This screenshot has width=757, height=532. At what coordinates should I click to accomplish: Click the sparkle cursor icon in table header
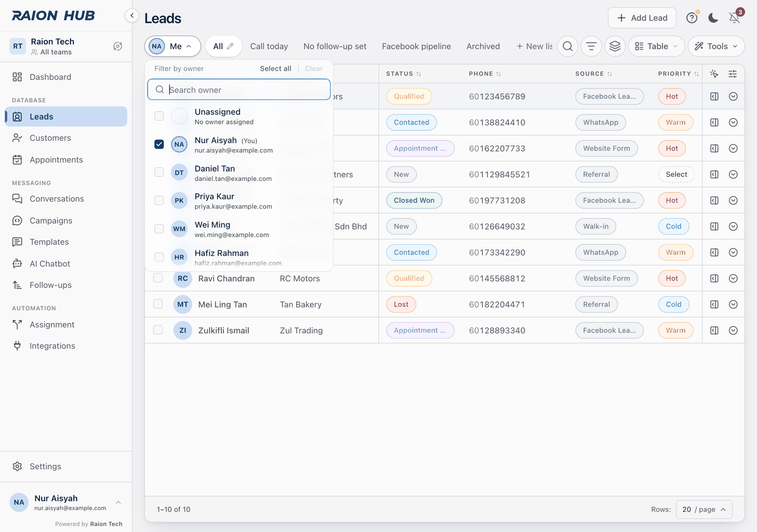click(714, 74)
